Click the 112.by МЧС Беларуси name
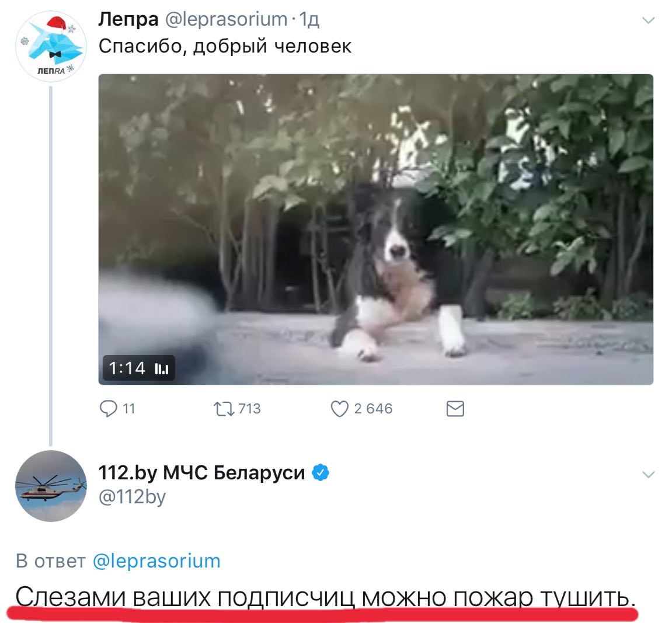 coord(201,472)
